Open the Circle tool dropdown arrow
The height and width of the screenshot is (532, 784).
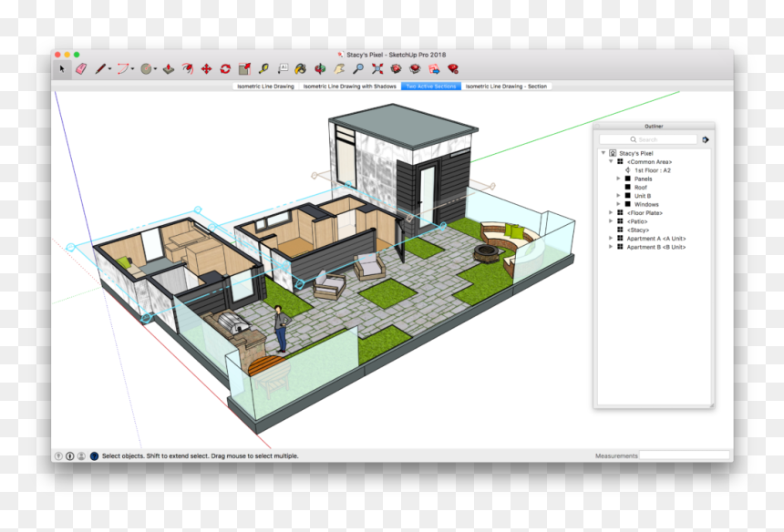point(156,69)
